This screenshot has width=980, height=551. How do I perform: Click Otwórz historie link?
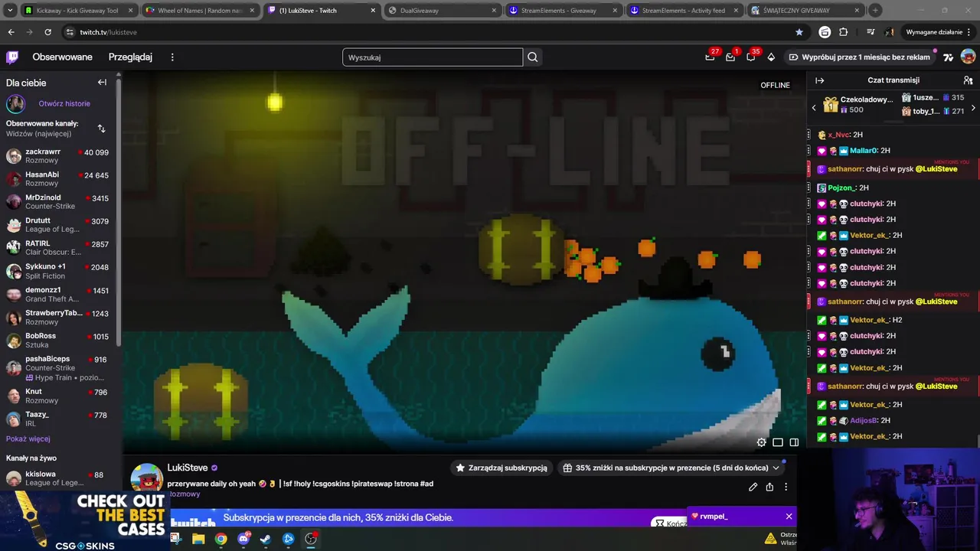pyautogui.click(x=64, y=103)
